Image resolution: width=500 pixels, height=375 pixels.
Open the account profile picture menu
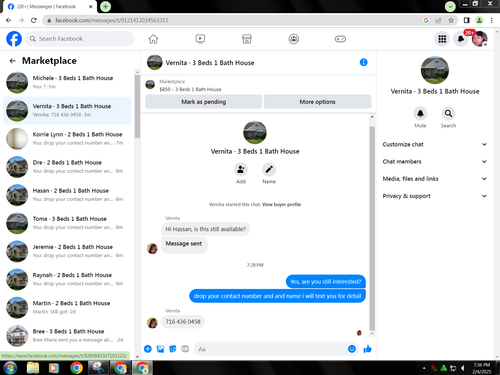(480, 39)
